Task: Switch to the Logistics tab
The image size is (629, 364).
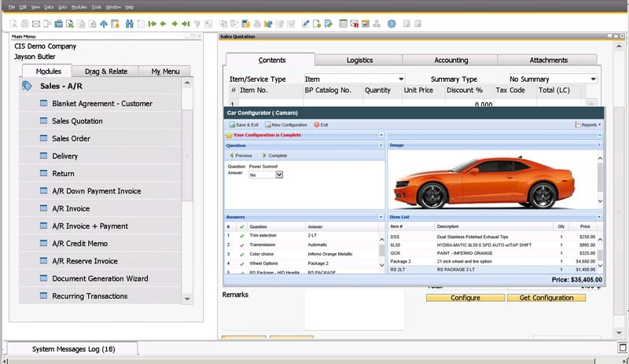Action: [x=359, y=61]
